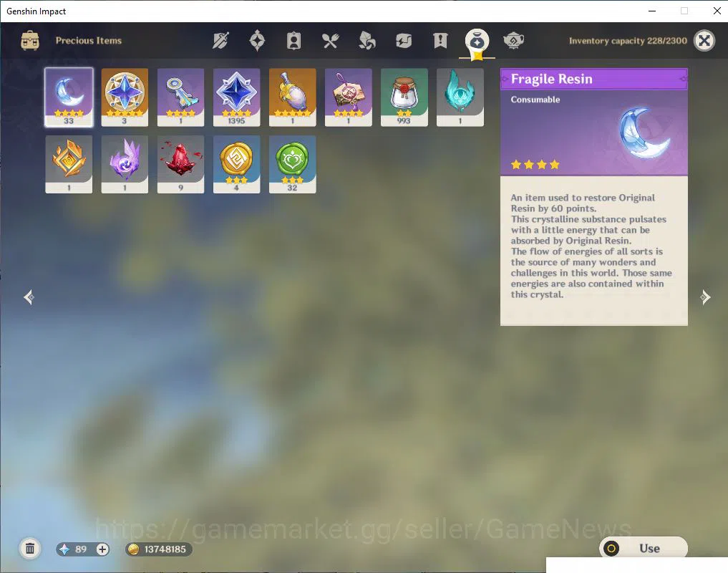
Task: Add Genesis Crystals with plus button
Action: coord(102,549)
